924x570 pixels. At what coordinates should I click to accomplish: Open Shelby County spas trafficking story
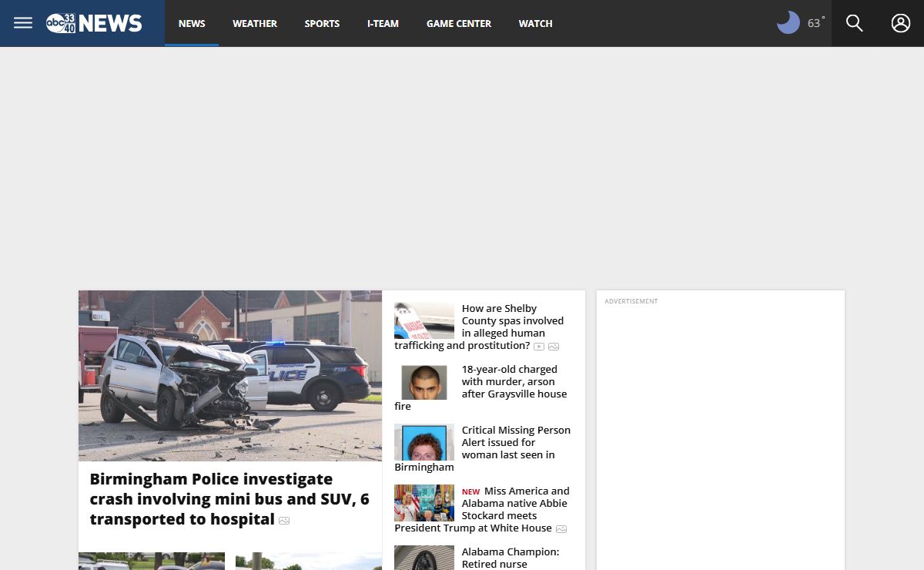click(479, 327)
